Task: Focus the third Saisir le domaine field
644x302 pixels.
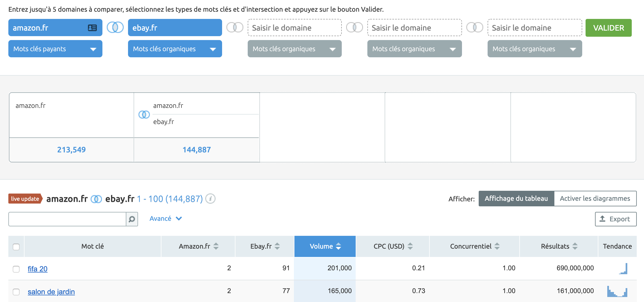Action: point(295,28)
